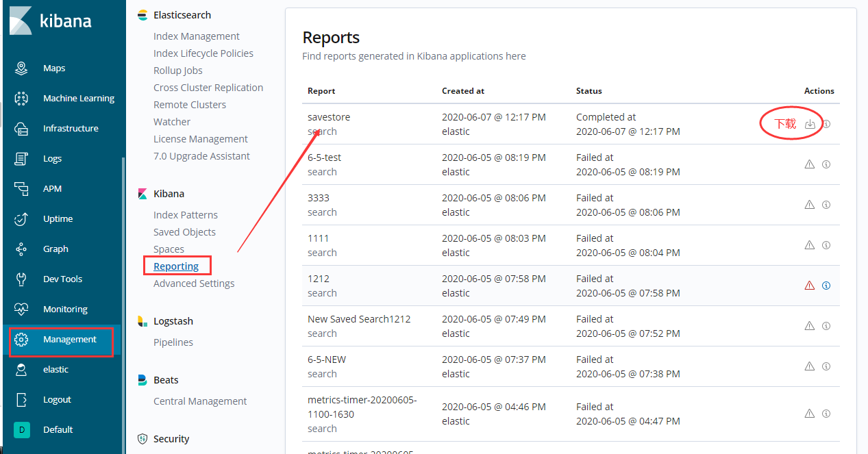Open the Machine Learning icon

pyautogui.click(x=21, y=98)
